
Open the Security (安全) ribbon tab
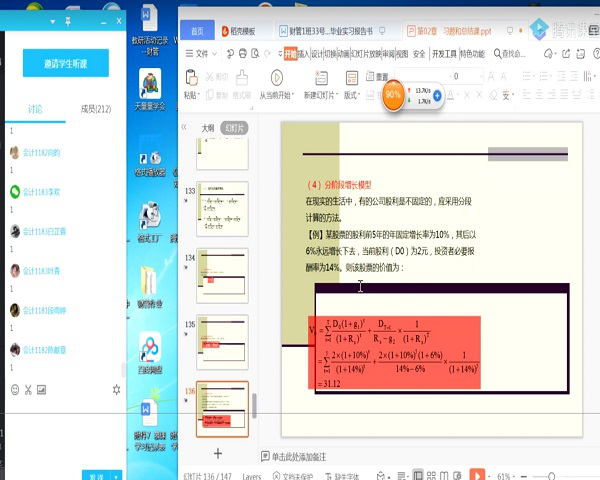(419, 54)
